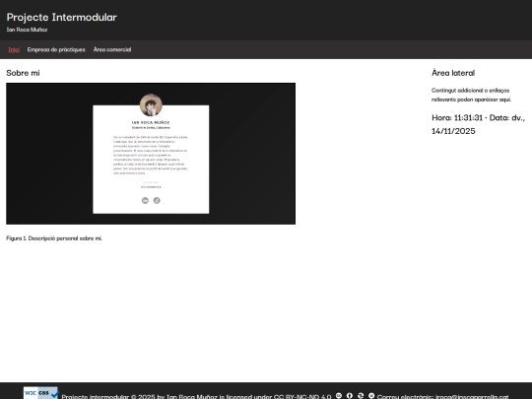Click the Hora and Data clock text
532x399 pixels.
tap(478, 124)
